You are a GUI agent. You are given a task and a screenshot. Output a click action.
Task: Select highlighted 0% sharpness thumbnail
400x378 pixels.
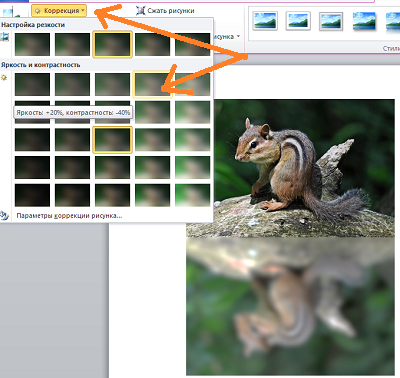click(112, 44)
